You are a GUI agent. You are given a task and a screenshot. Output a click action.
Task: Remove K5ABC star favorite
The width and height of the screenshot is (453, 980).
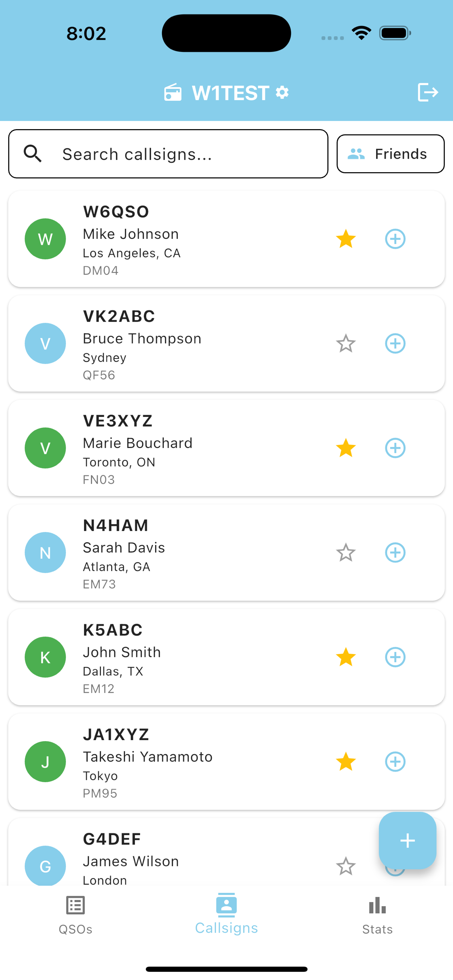pos(346,657)
